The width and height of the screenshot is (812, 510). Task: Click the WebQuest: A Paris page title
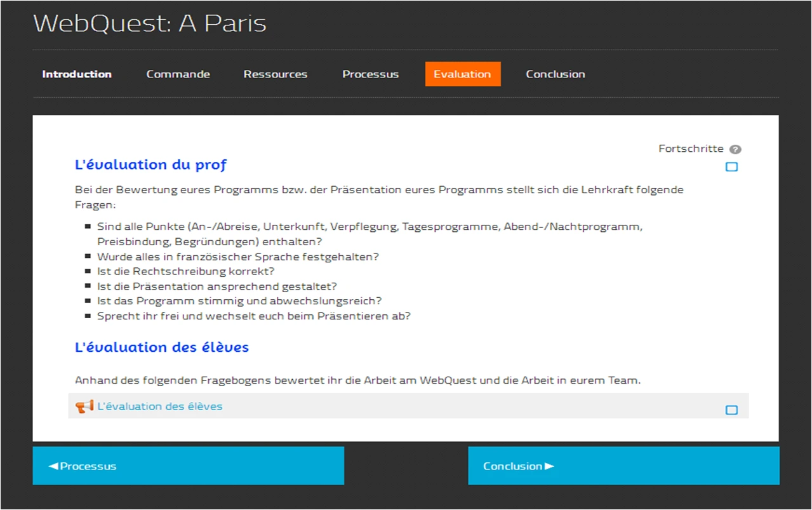click(150, 23)
